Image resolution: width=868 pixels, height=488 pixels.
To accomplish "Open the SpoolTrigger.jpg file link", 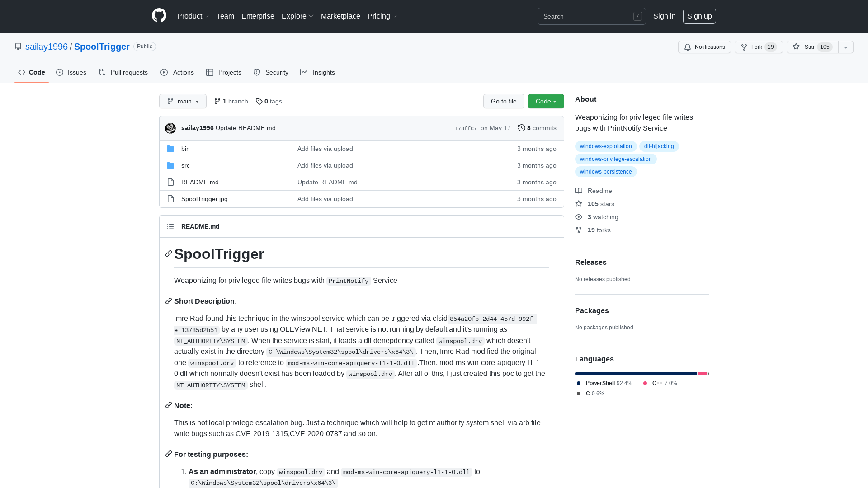I will 204,199.
